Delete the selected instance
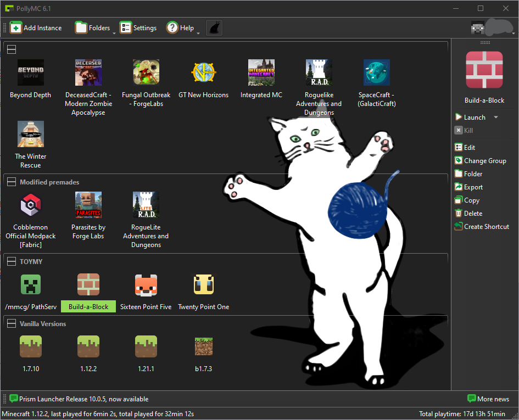519x420 pixels. 468,214
